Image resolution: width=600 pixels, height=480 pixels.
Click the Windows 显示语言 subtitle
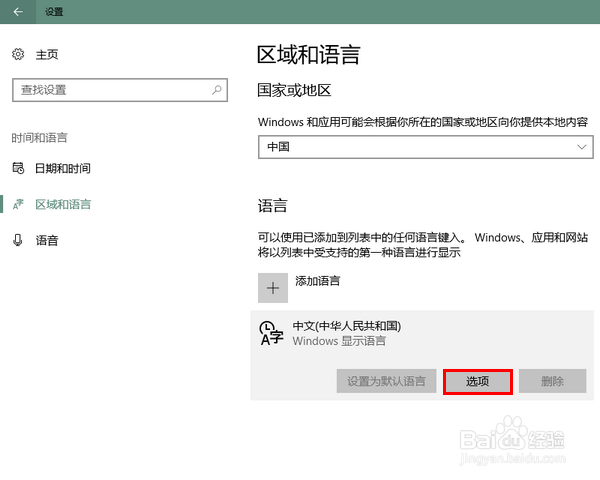[x=339, y=341]
